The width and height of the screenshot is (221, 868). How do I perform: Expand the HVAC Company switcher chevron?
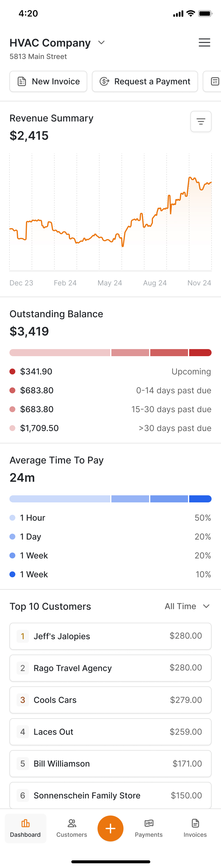coord(101,43)
